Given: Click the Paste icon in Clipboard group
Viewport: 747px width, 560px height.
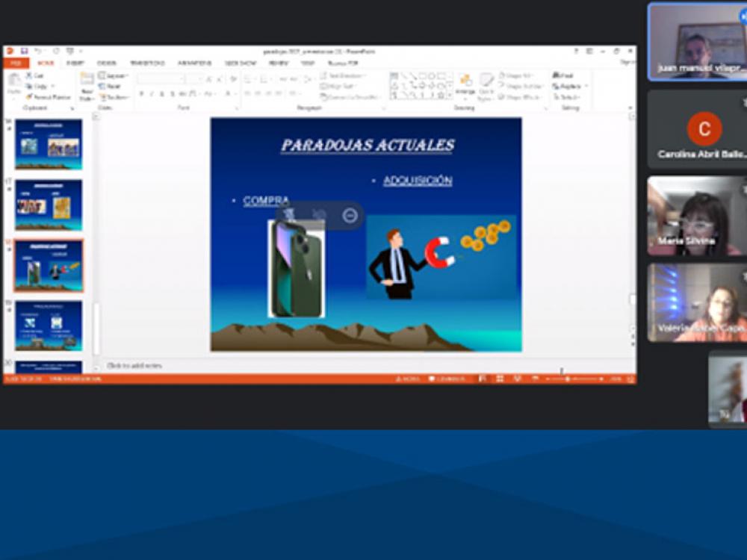Looking at the screenshot, I should point(14,84).
